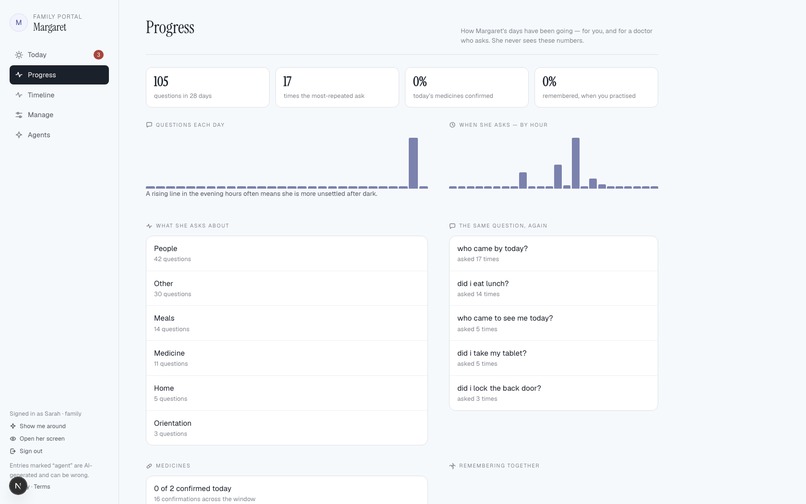Click the sparkle icon by Show me around
The image size is (806, 504).
coord(13,426)
